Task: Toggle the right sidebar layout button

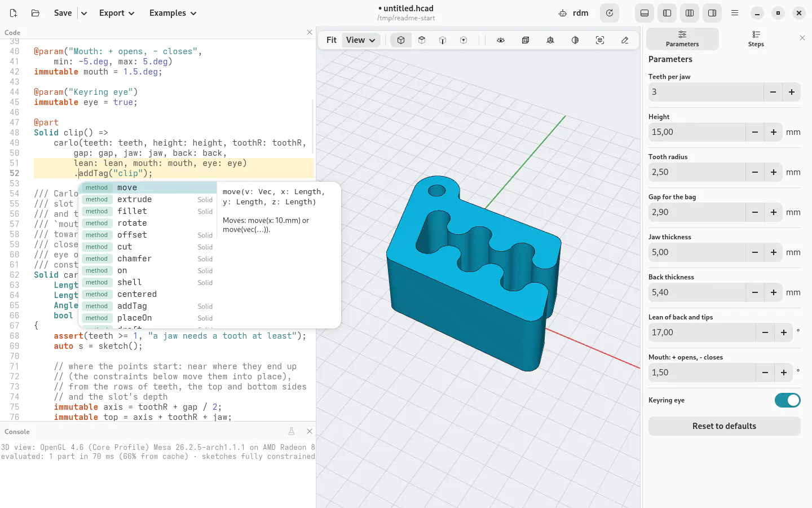Action: tap(712, 13)
